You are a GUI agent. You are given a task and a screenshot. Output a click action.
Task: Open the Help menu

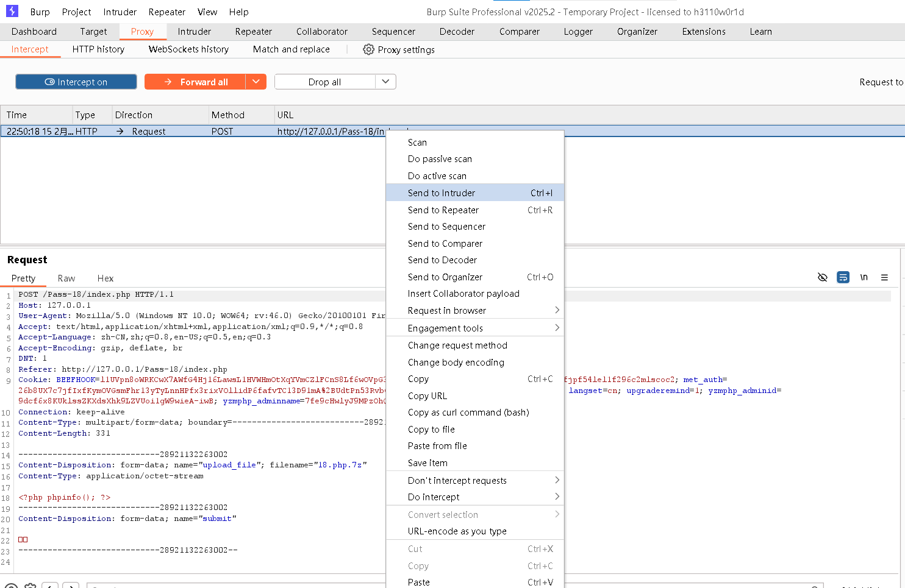point(238,12)
